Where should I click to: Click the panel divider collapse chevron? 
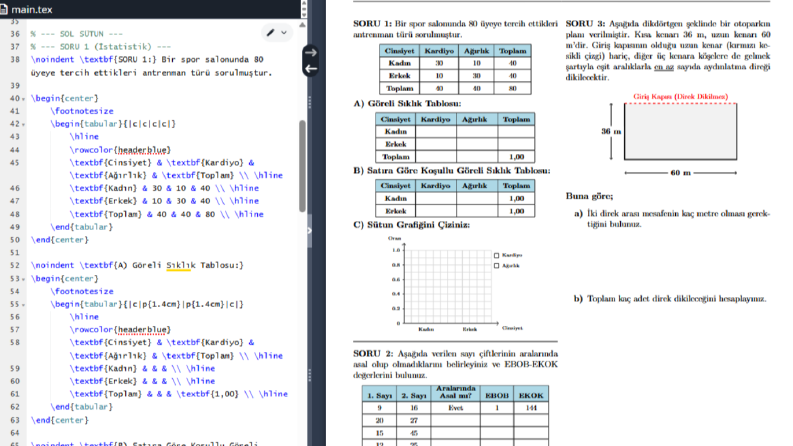(310, 231)
